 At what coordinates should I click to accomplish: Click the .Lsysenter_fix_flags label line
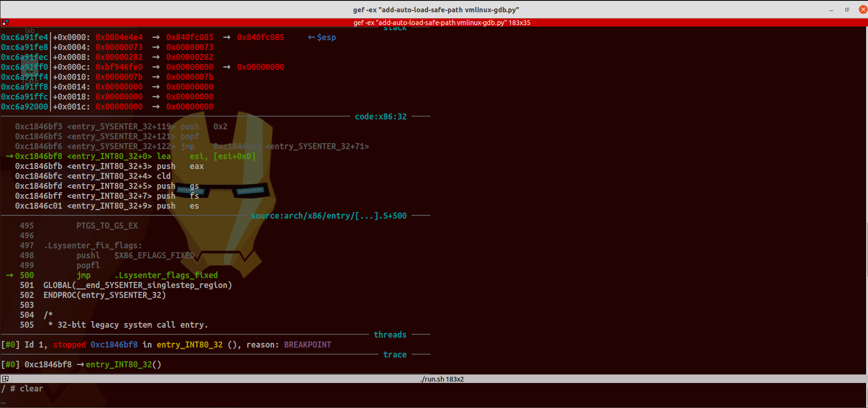pos(81,246)
